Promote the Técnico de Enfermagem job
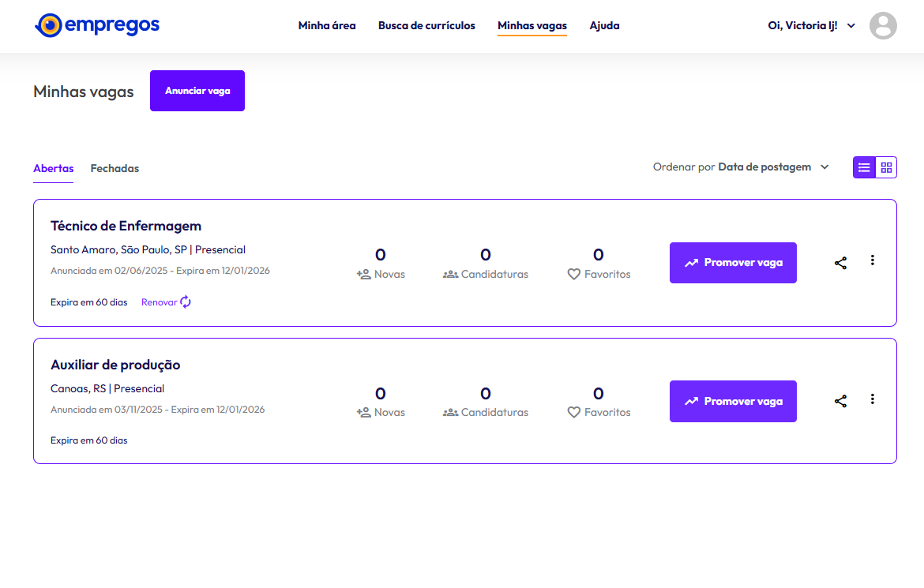Viewport: 924px width, 588px height. (732, 263)
